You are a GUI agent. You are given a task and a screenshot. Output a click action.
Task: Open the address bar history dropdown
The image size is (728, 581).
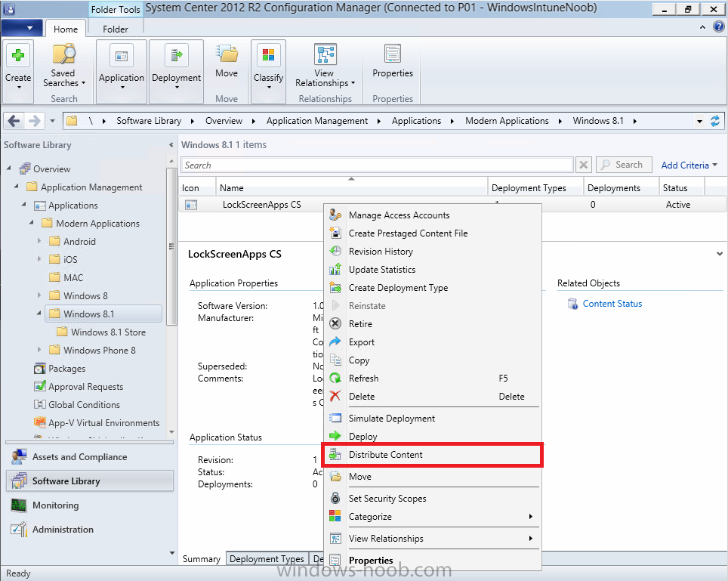point(699,121)
